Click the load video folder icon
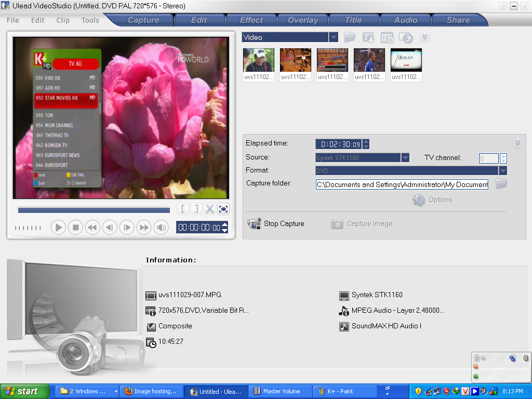The width and height of the screenshot is (532, 399). (x=350, y=37)
